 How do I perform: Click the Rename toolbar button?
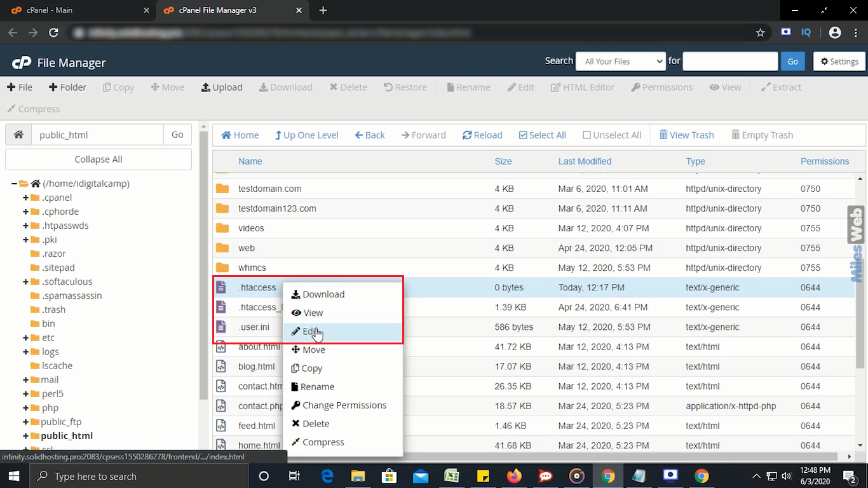pos(468,87)
